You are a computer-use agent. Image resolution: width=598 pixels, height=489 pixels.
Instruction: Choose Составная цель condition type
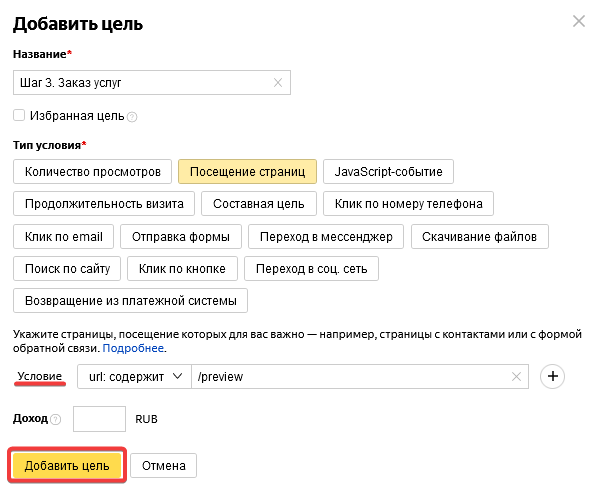pos(259,204)
